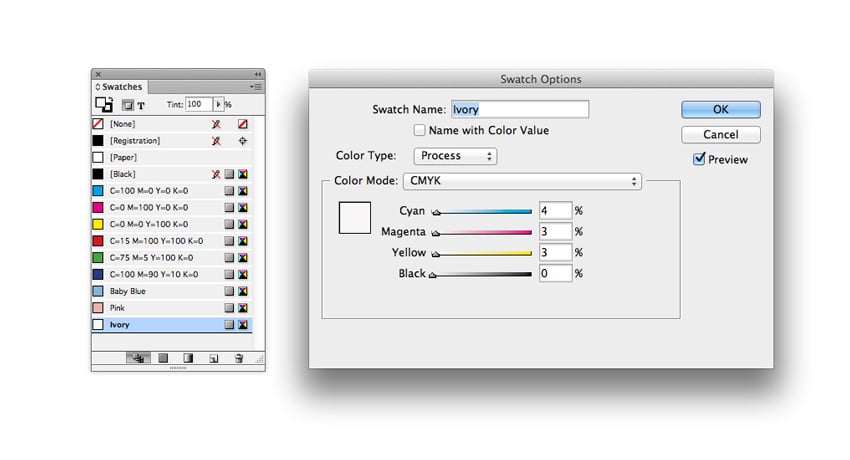The height and width of the screenshot is (460, 850).
Task: Select formatting affects container icon
Action: (128, 104)
